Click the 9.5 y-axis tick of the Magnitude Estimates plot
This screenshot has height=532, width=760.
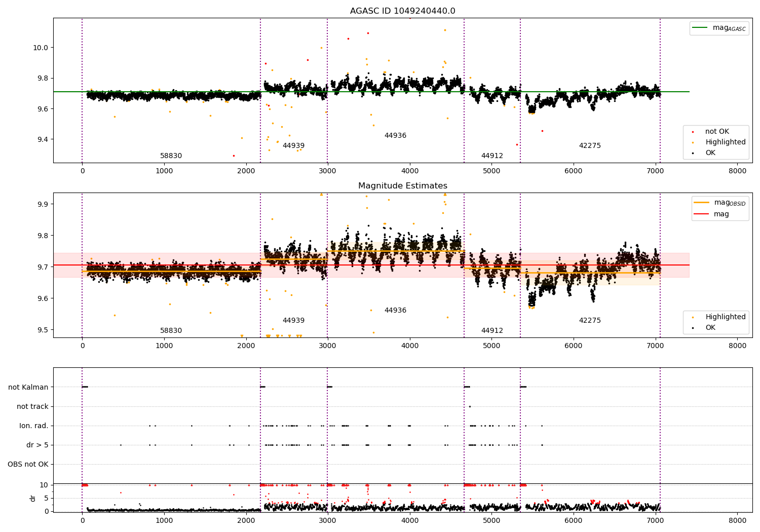(42, 330)
